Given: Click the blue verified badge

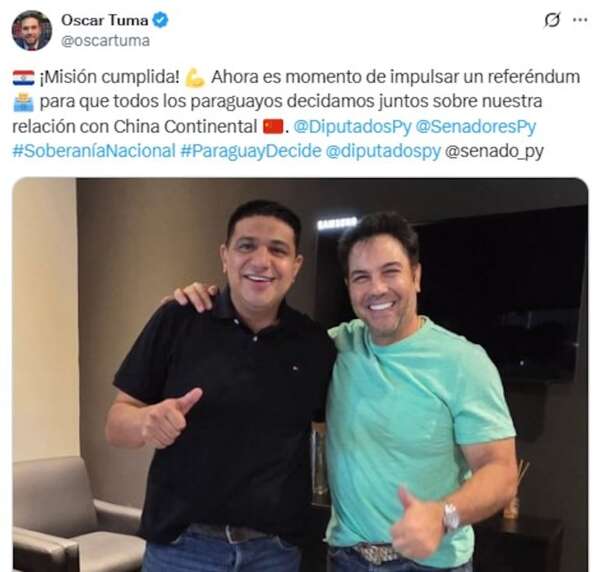Looking at the screenshot, I should pyautogui.click(x=160, y=20).
